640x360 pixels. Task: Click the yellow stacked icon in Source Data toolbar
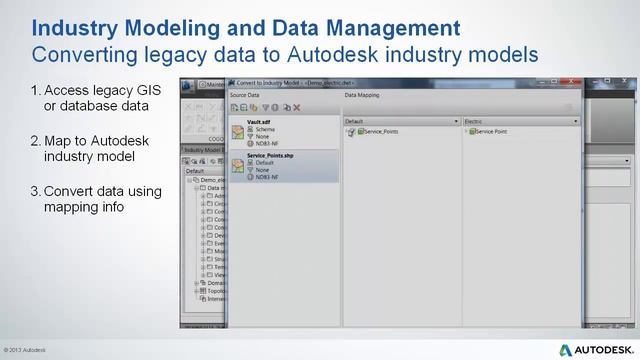[x=253, y=108]
